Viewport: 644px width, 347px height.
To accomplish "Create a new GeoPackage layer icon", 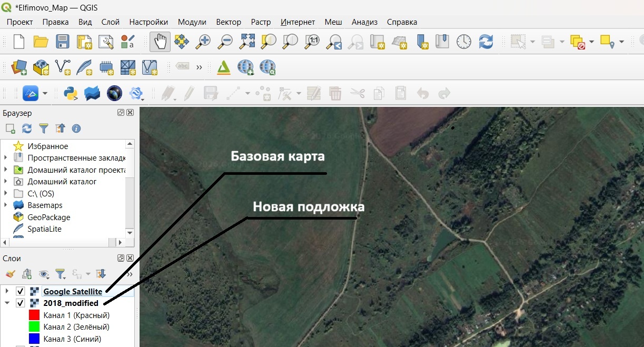I will pyautogui.click(x=41, y=67).
